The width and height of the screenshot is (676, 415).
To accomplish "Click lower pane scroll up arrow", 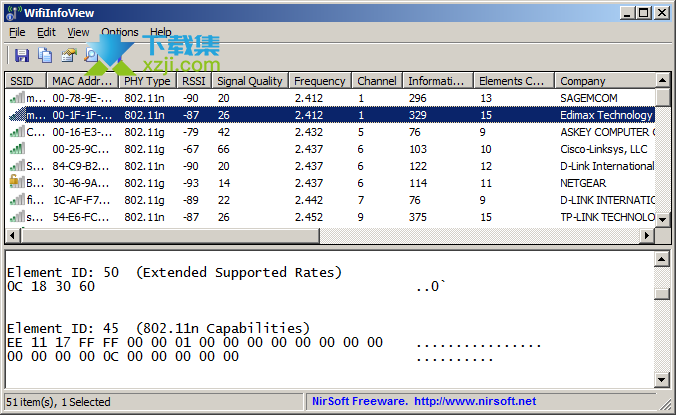I will 662,259.
